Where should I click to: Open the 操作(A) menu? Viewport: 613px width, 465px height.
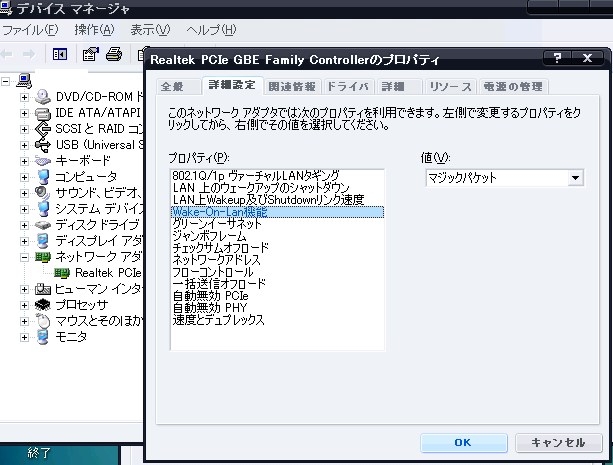click(94, 30)
